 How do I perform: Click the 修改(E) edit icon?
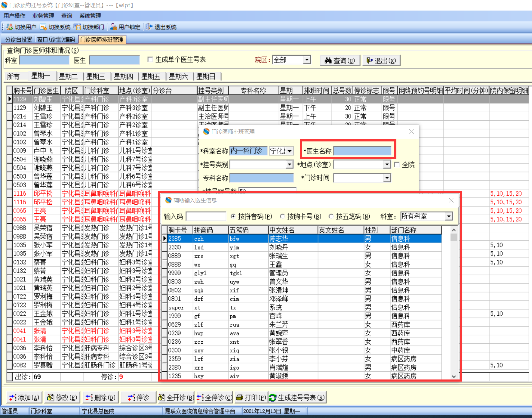(51, 398)
